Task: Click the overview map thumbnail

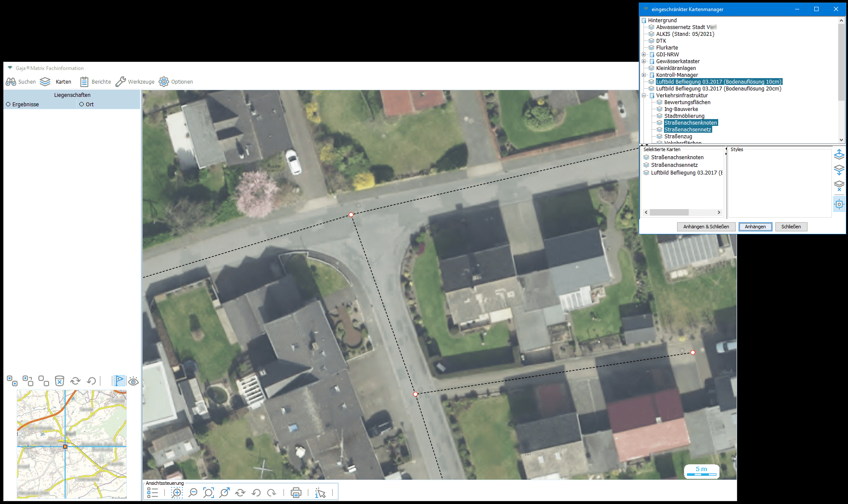Action: pos(72,444)
